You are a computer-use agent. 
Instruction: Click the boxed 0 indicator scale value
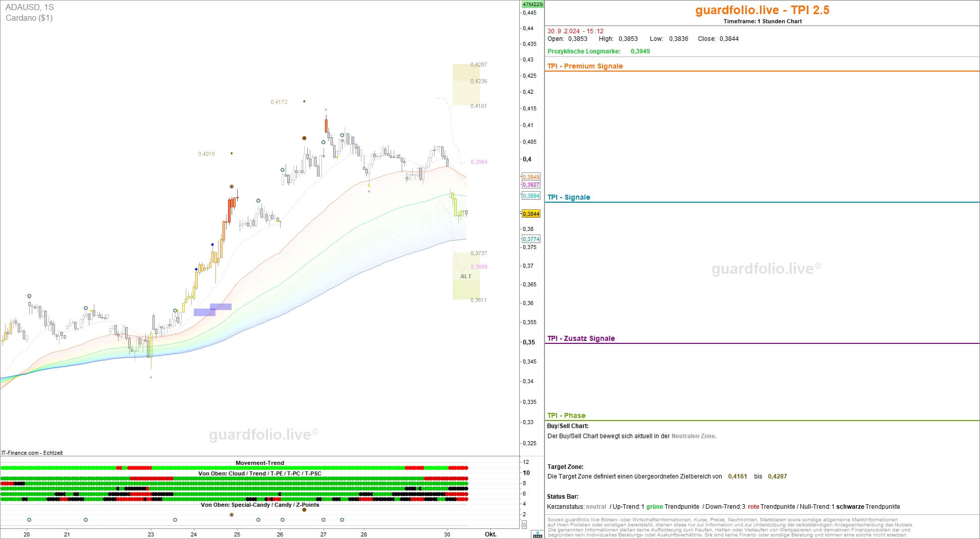[x=524, y=525]
